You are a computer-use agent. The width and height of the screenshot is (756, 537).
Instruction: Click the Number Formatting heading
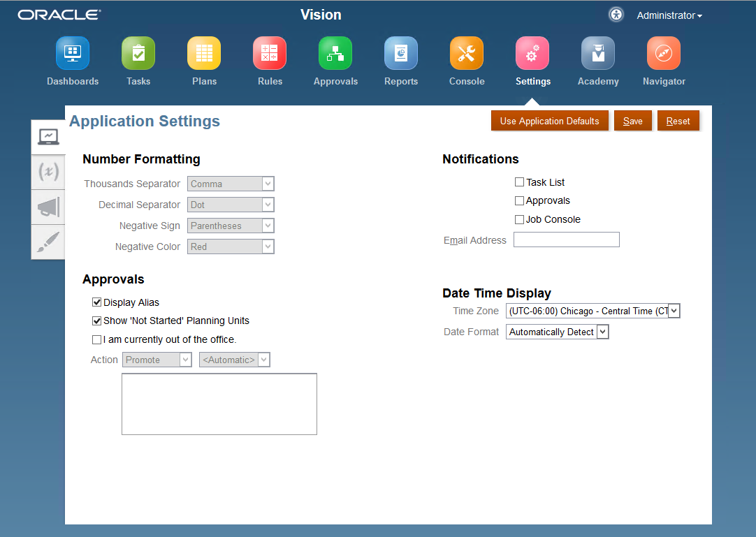[x=141, y=159]
